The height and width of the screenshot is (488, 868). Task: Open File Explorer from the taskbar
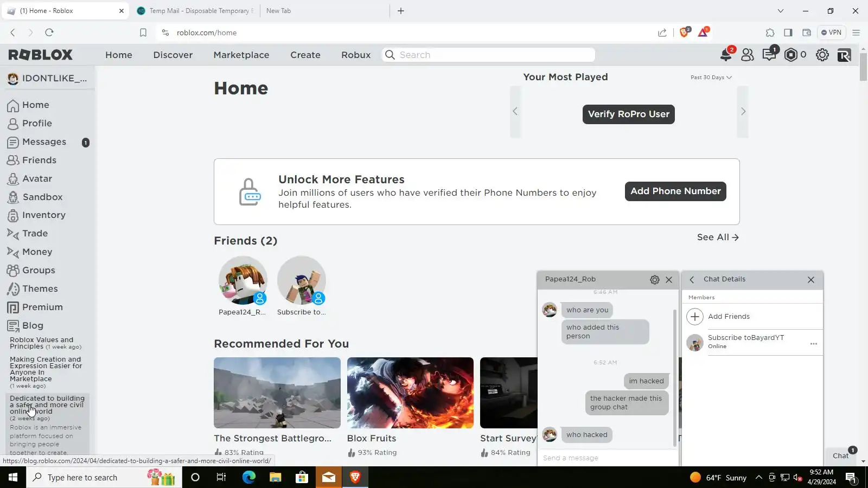pyautogui.click(x=275, y=477)
